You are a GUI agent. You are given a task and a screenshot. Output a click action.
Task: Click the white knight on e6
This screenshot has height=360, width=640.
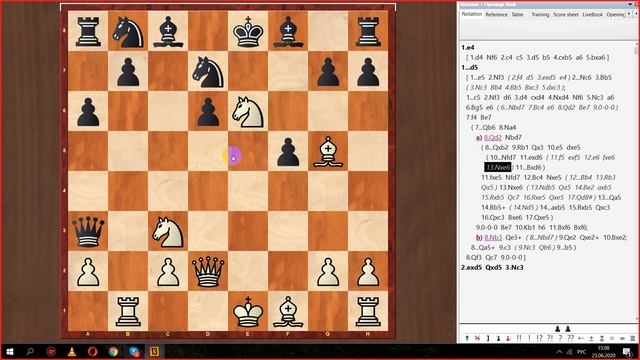(248, 111)
